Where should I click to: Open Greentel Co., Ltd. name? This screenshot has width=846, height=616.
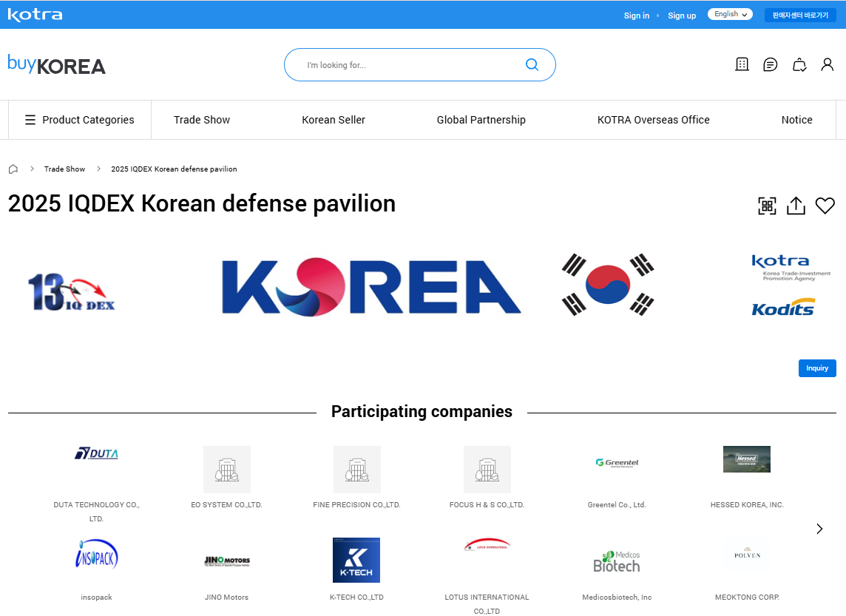[x=617, y=505]
